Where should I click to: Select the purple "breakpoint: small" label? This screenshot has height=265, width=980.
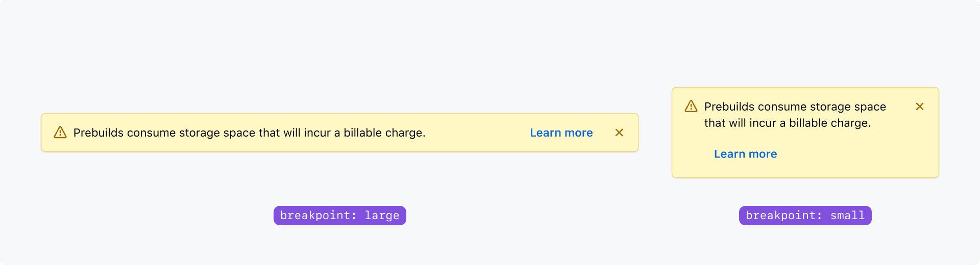(805, 216)
